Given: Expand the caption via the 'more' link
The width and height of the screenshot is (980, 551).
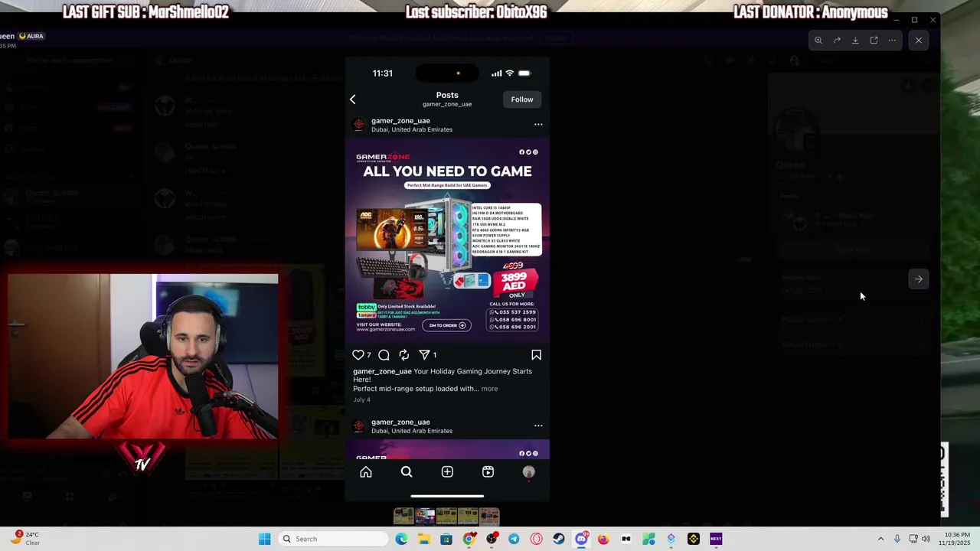Looking at the screenshot, I should [489, 389].
